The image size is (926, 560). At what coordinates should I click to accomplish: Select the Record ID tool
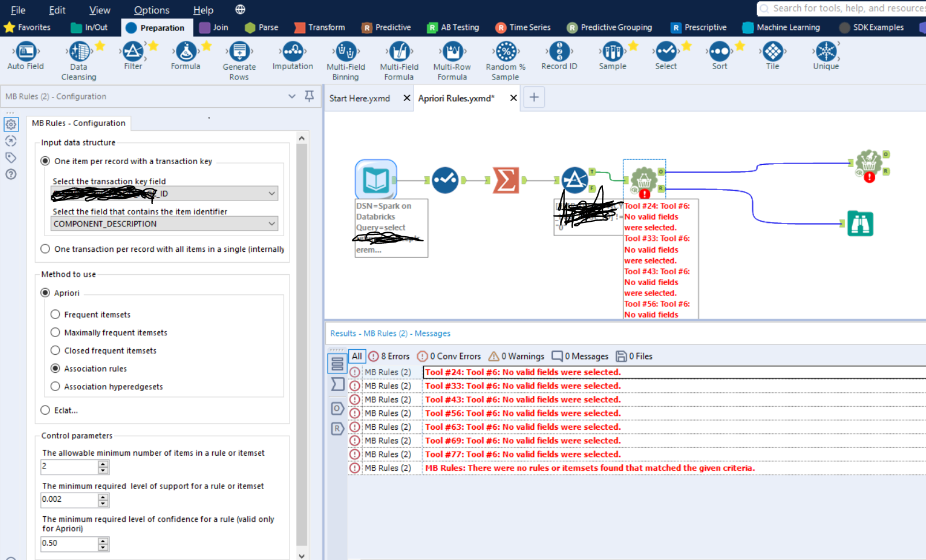pos(558,55)
